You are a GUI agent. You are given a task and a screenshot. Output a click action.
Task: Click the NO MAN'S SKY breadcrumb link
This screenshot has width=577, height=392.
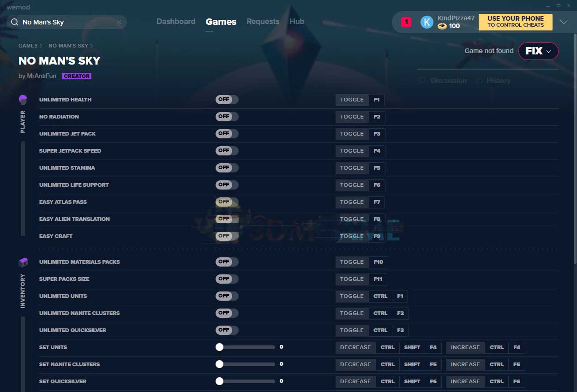tap(68, 46)
